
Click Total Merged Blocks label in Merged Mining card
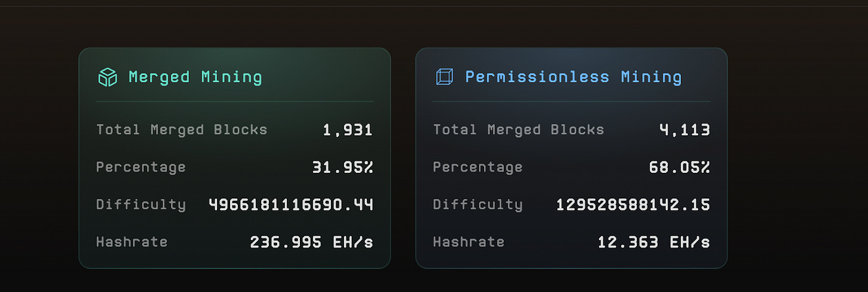click(182, 130)
